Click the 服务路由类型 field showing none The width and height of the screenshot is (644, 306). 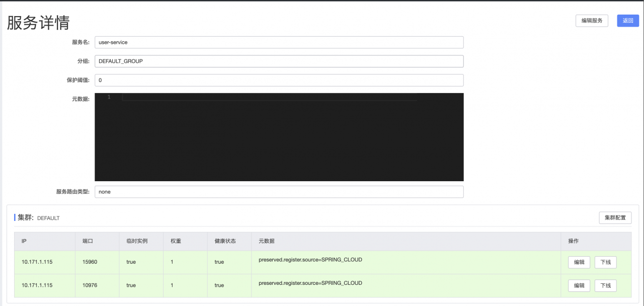tap(279, 192)
